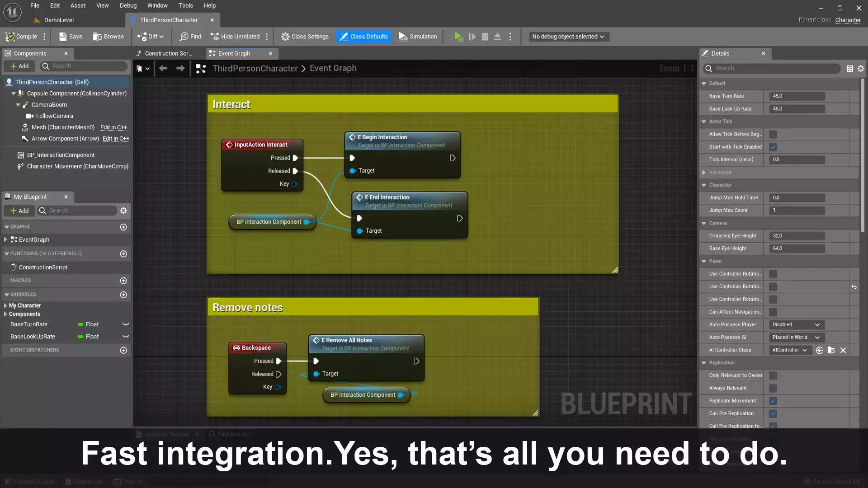This screenshot has width=868, height=488.
Task: Open the debug object selector dropdown
Action: point(568,37)
